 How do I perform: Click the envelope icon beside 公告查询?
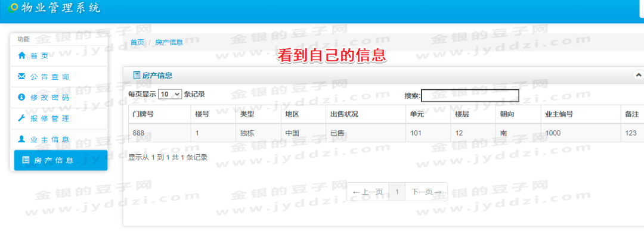point(21,76)
